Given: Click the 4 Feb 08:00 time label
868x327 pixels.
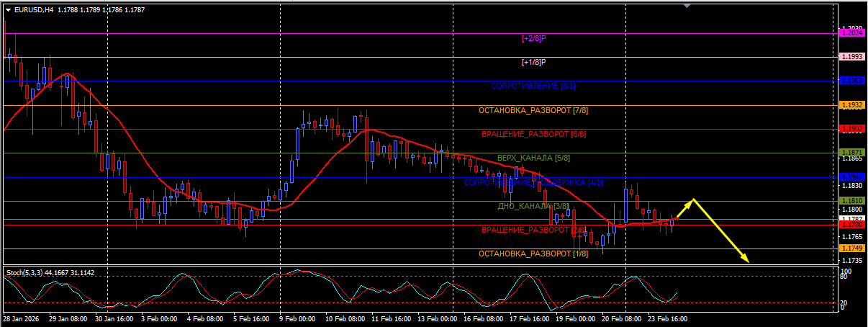Looking at the screenshot, I should point(205,318).
